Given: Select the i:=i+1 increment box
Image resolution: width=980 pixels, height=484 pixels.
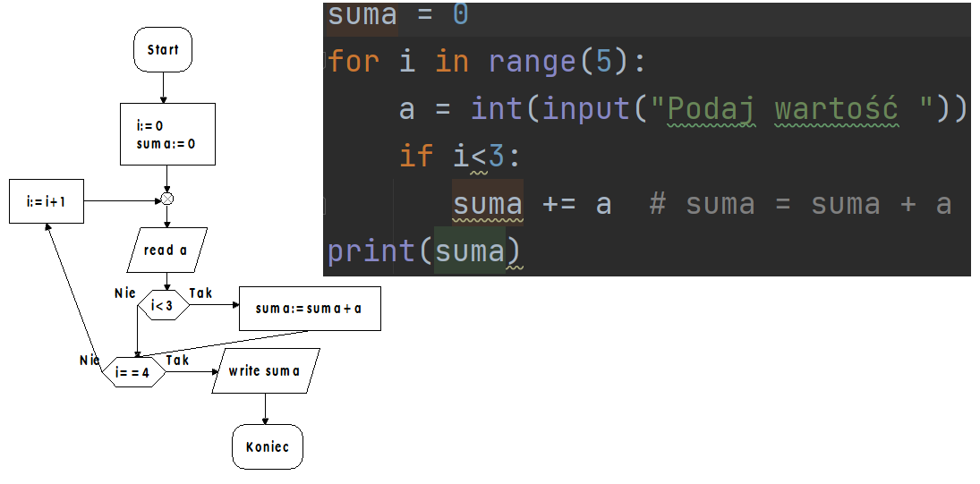Looking at the screenshot, I should pyautogui.click(x=47, y=201).
